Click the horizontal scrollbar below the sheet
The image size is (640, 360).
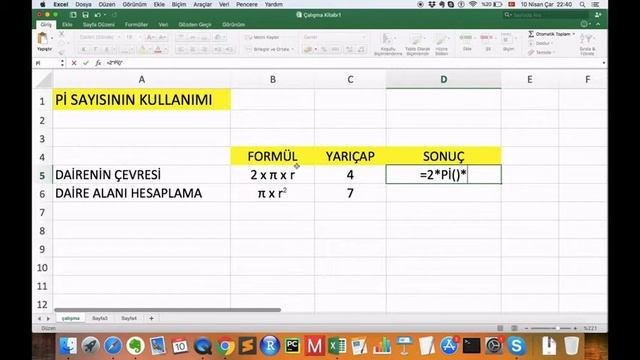[x=167, y=310]
